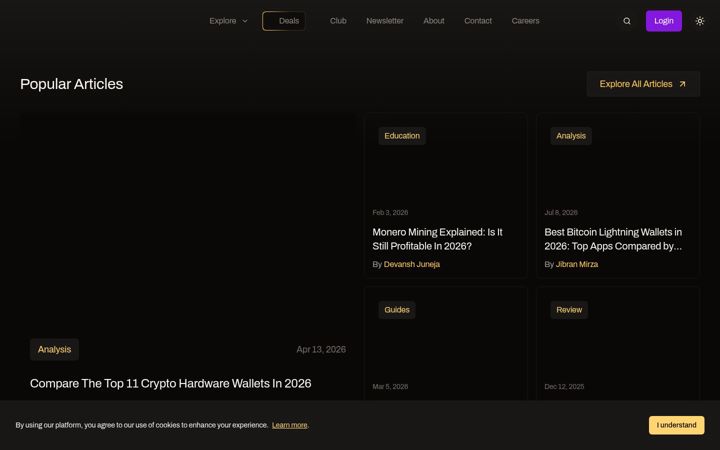This screenshot has height=450, width=720.
Task: Click the Feb 3, 2026 date text
Action: tap(390, 213)
